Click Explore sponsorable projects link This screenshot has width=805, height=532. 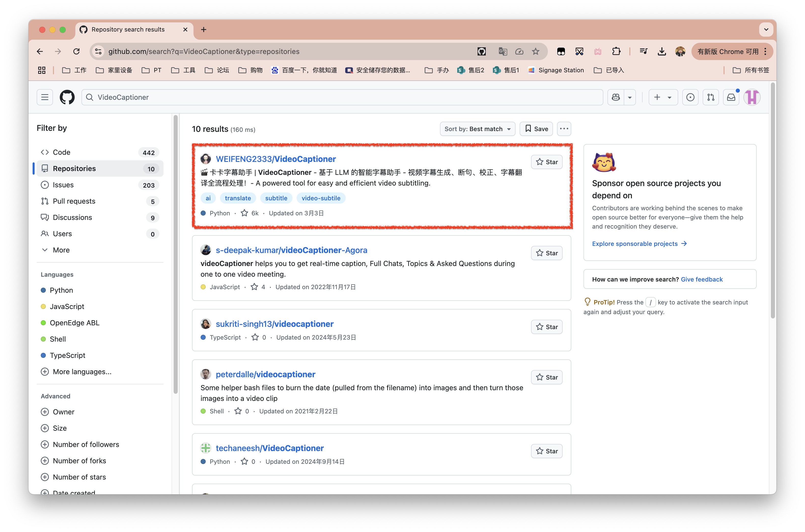point(640,244)
